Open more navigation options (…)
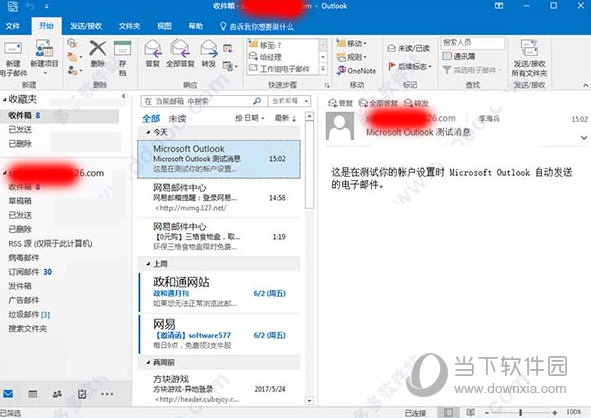The height and width of the screenshot is (418, 591). pyautogui.click(x=107, y=394)
